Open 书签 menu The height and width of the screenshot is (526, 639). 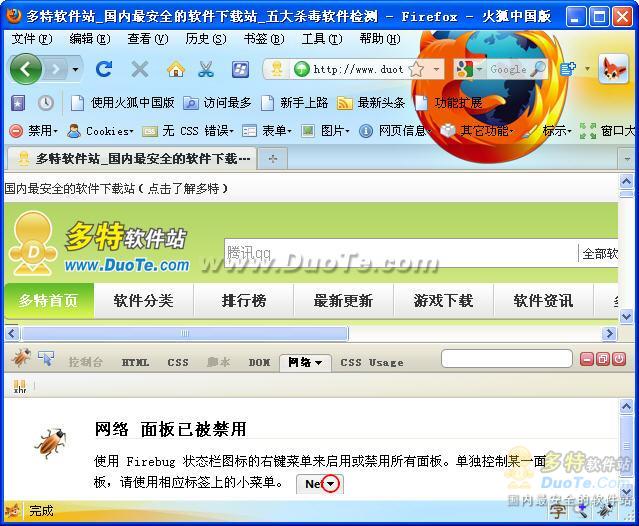click(264, 39)
